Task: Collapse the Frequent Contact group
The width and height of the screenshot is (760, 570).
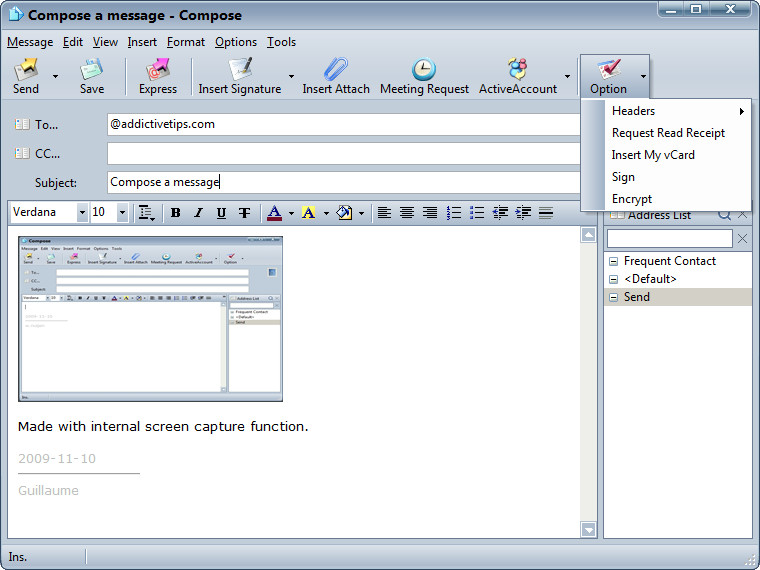Action: (x=614, y=262)
